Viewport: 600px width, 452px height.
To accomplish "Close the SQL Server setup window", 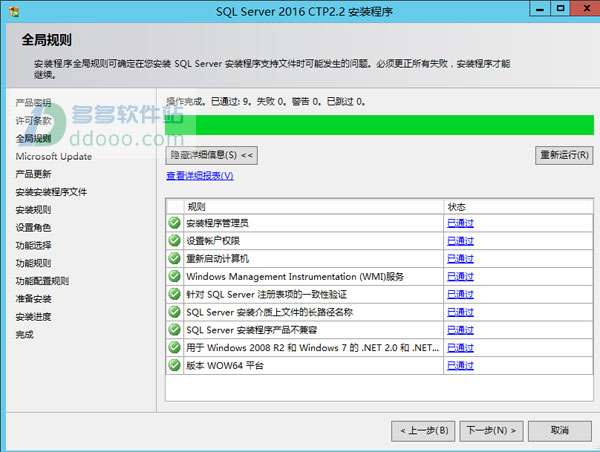I will point(585,8).
